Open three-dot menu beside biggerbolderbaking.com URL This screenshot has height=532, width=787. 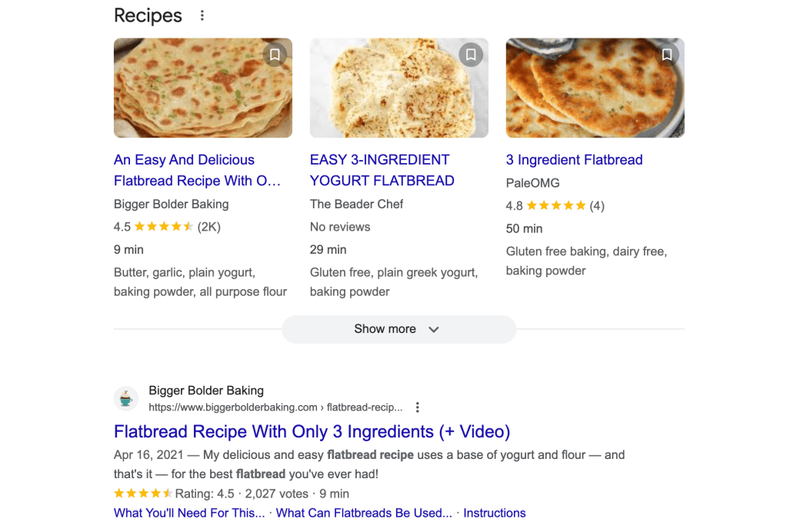tap(418, 407)
